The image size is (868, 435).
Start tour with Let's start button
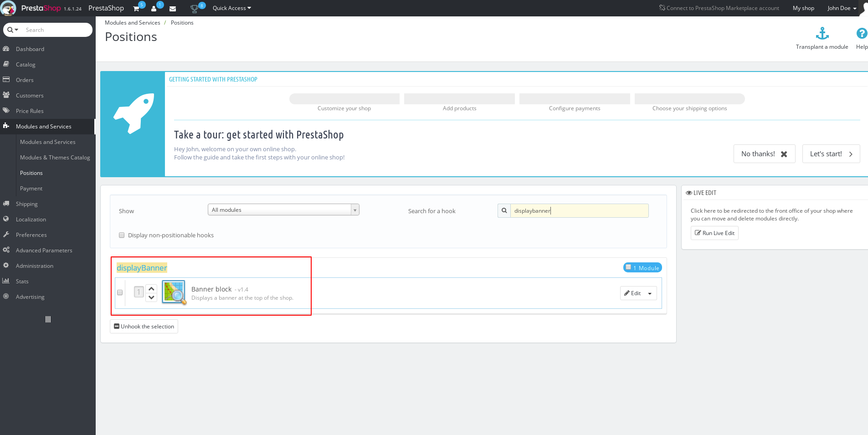pyautogui.click(x=831, y=154)
